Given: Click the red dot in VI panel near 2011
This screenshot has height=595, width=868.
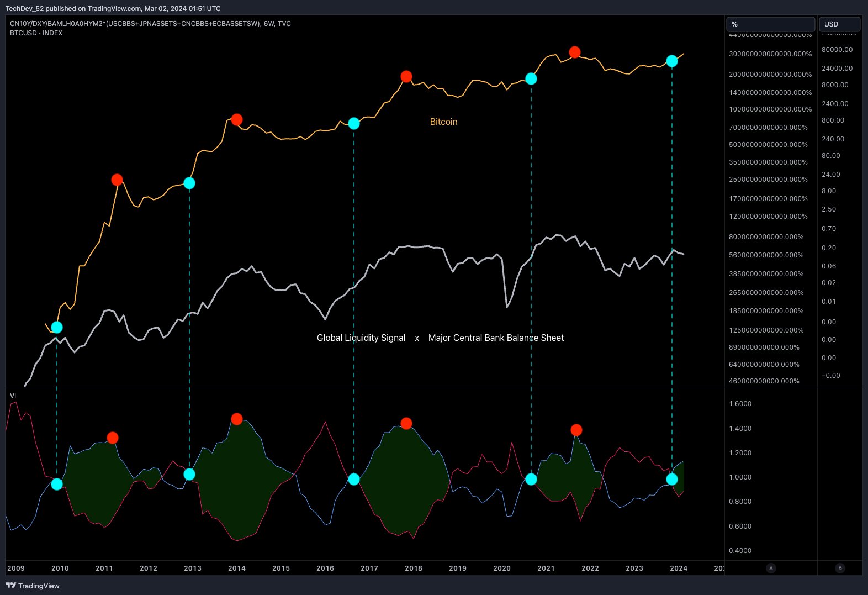Looking at the screenshot, I should coord(112,438).
